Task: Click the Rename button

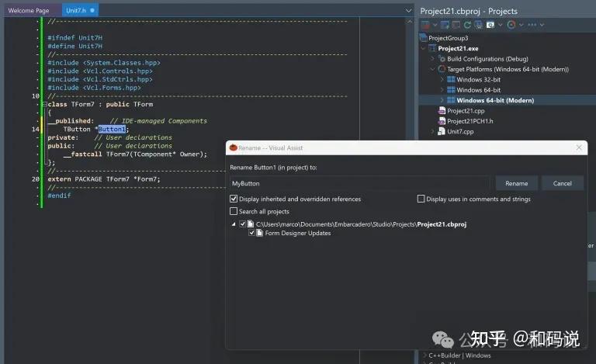Action: point(517,183)
